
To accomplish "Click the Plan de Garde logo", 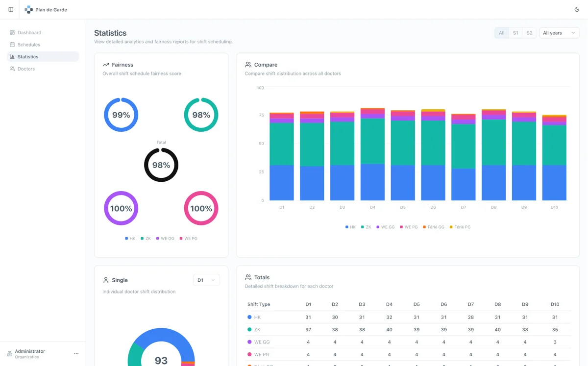I will click(x=28, y=9).
